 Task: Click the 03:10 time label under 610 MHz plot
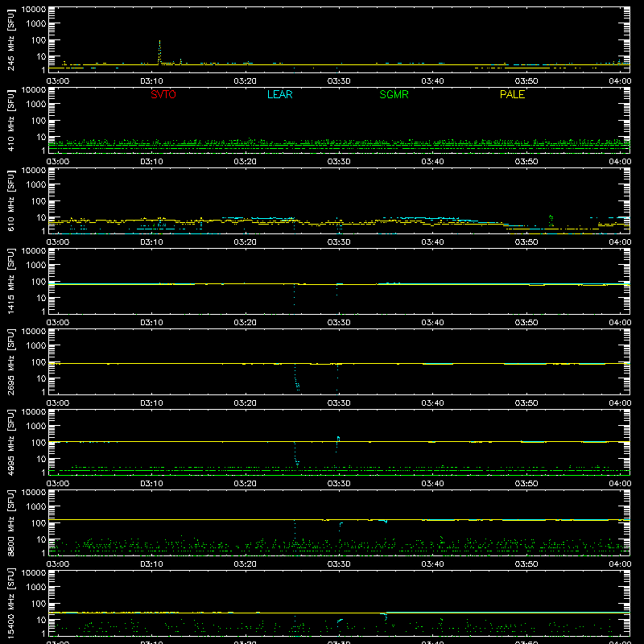(151, 242)
